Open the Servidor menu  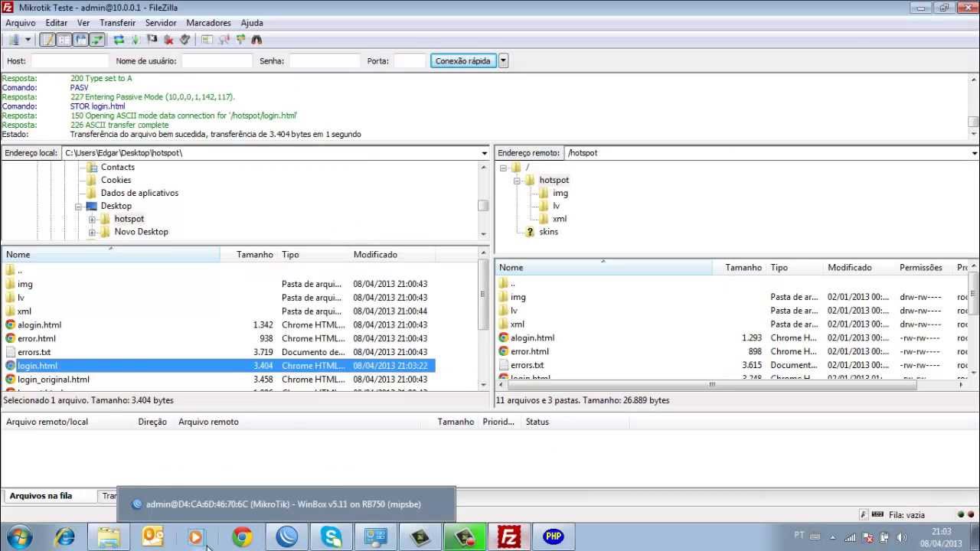pos(161,23)
